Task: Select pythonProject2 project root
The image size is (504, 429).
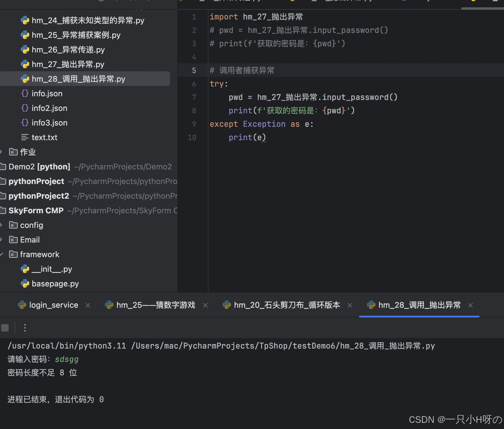Action: tap(39, 196)
